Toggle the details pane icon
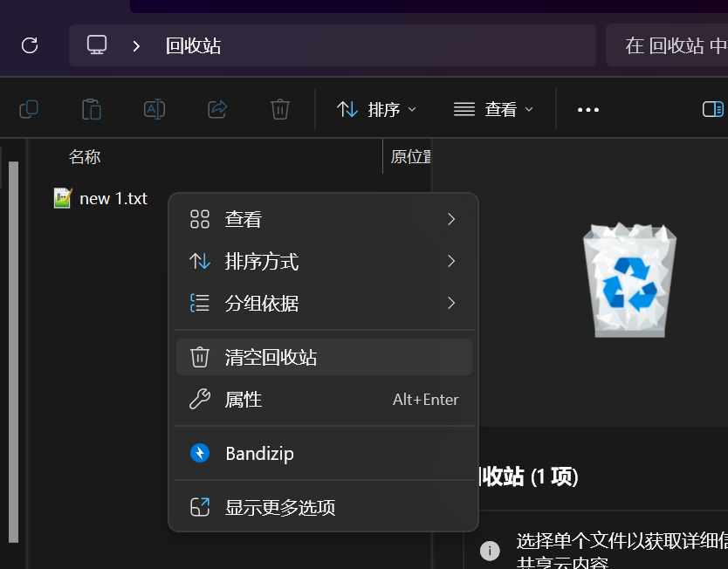The width and height of the screenshot is (728, 569). (712, 110)
